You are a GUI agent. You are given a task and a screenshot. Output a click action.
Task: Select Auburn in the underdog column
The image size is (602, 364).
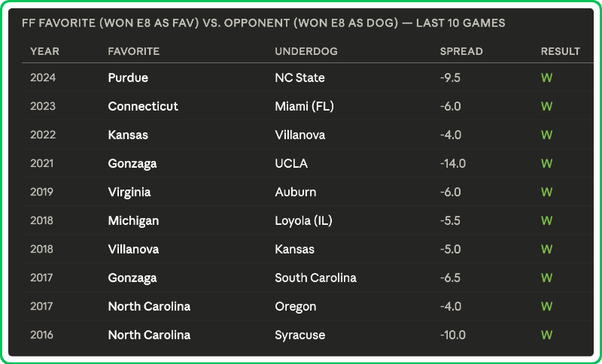(x=296, y=193)
